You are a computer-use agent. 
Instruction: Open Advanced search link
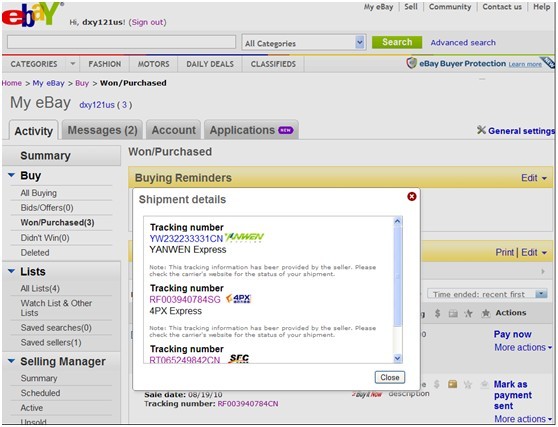(463, 42)
